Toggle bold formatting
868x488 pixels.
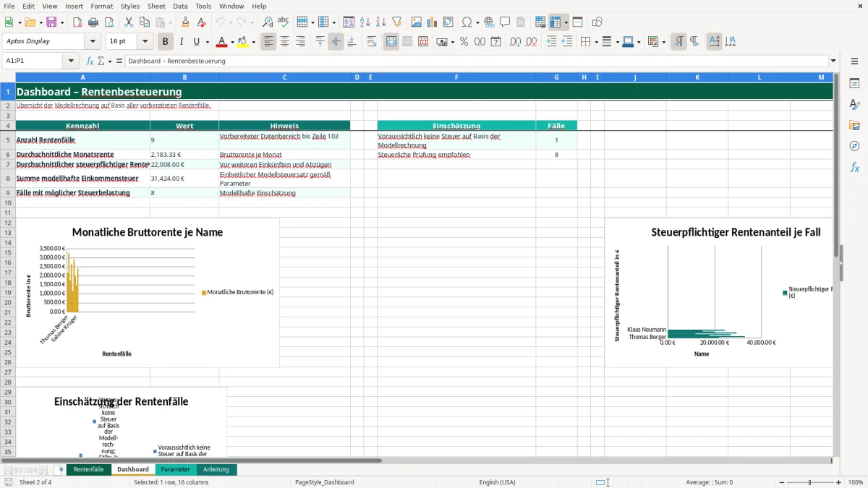[166, 42]
